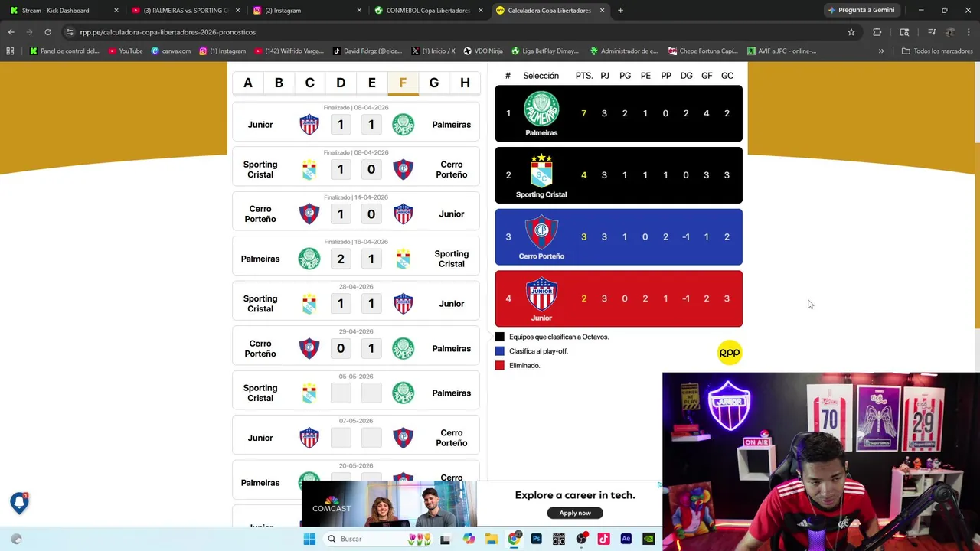Select group C tab

click(x=310, y=83)
